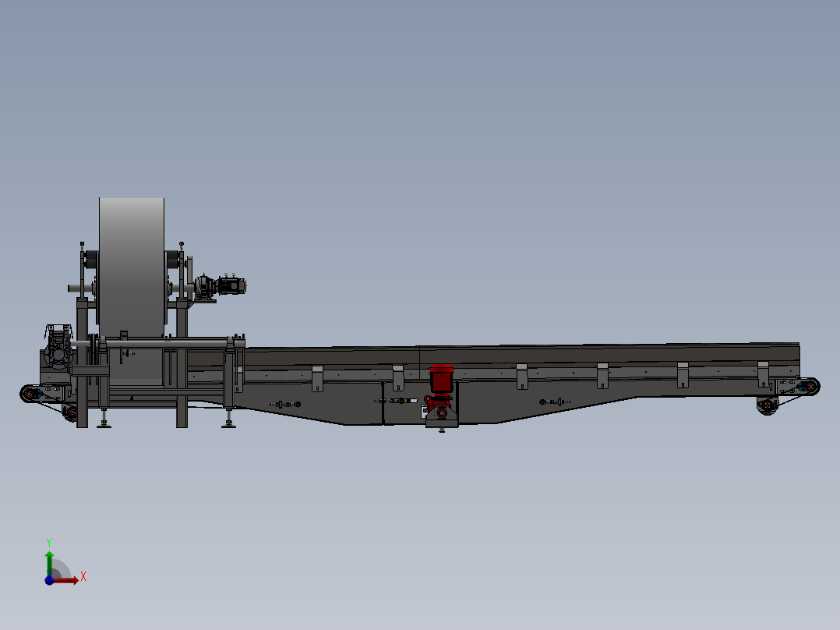Select the lower return roller near the right end
This screenshot has height=630, width=840.
[768, 405]
